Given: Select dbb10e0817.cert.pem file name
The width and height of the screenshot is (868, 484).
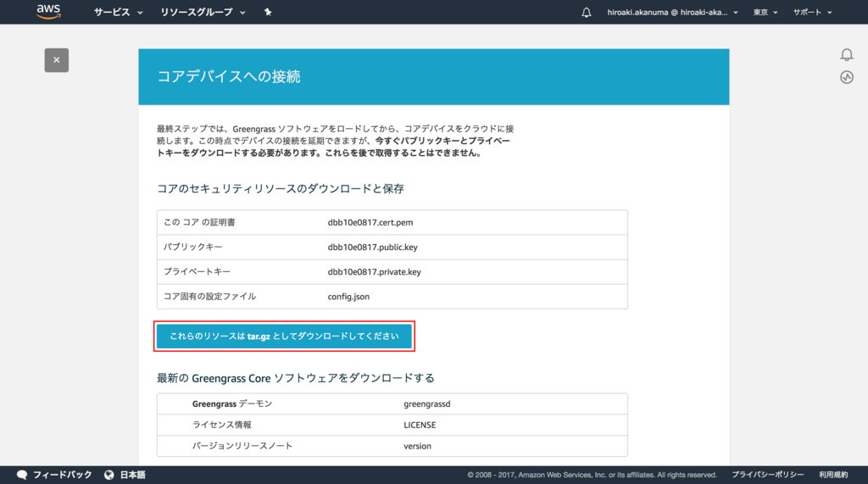Looking at the screenshot, I should click(x=370, y=222).
